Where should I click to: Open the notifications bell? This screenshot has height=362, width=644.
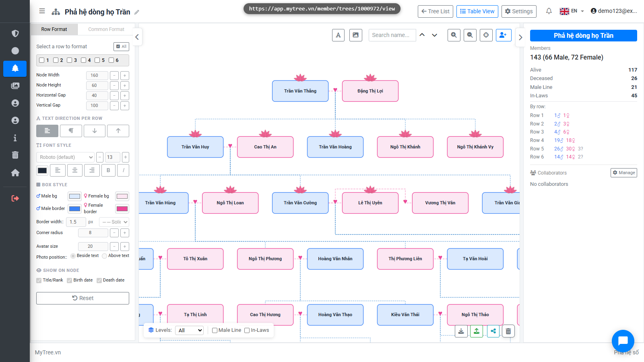click(549, 11)
